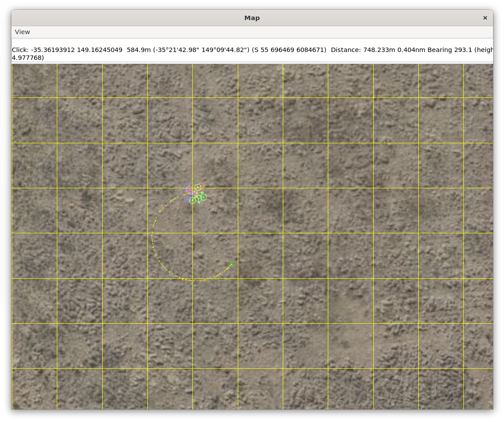The image size is (504, 422).
Task: Click the upper-left blue rotor circle
Action: tap(187, 189)
